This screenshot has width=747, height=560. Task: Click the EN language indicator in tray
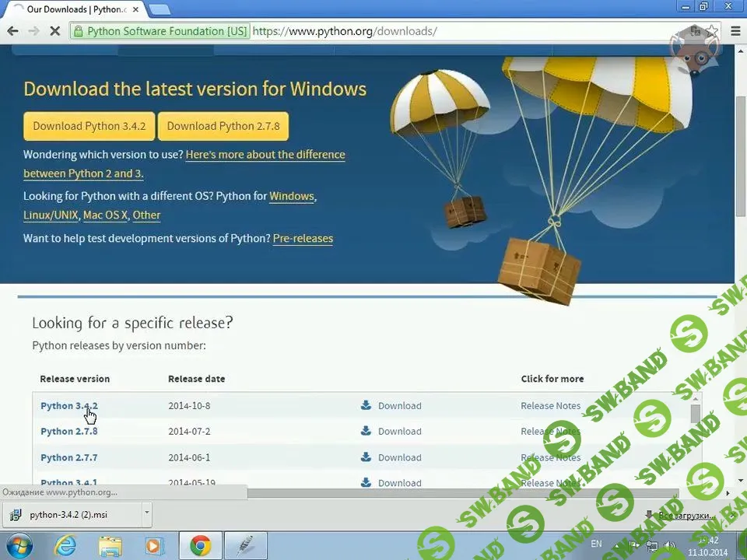pos(596,544)
